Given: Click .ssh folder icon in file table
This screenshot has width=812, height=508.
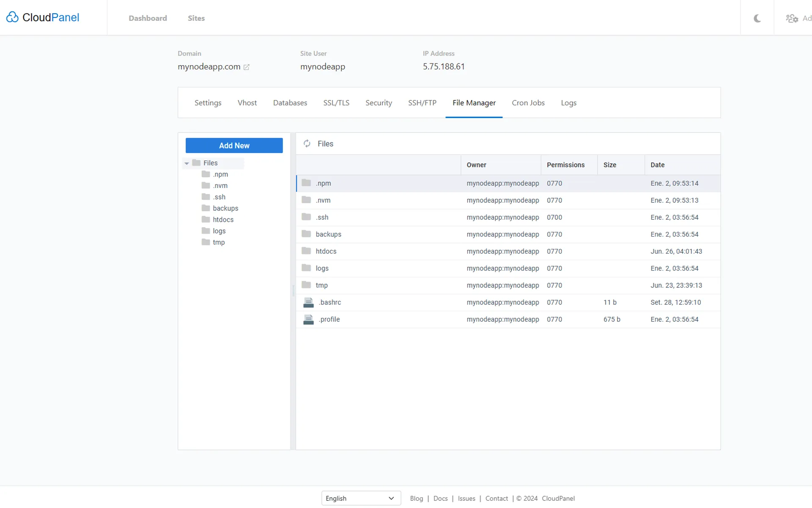Looking at the screenshot, I should pyautogui.click(x=306, y=217).
